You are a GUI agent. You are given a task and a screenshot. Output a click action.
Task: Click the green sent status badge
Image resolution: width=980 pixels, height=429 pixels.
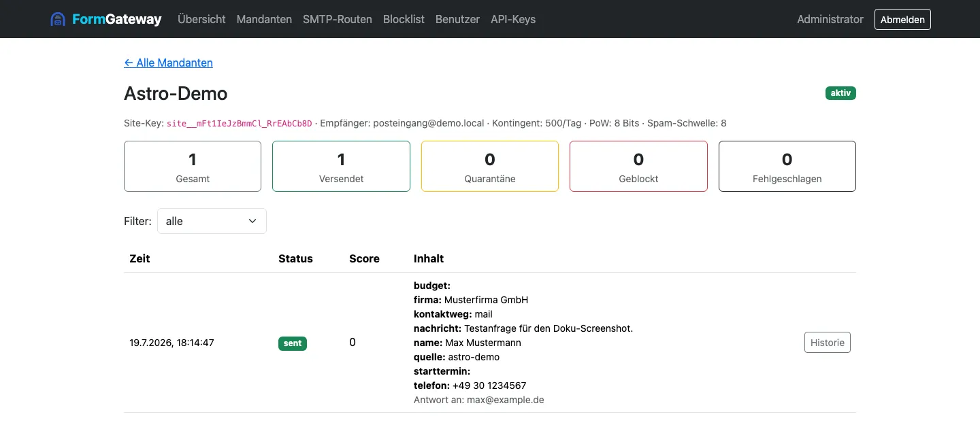pos(293,343)
